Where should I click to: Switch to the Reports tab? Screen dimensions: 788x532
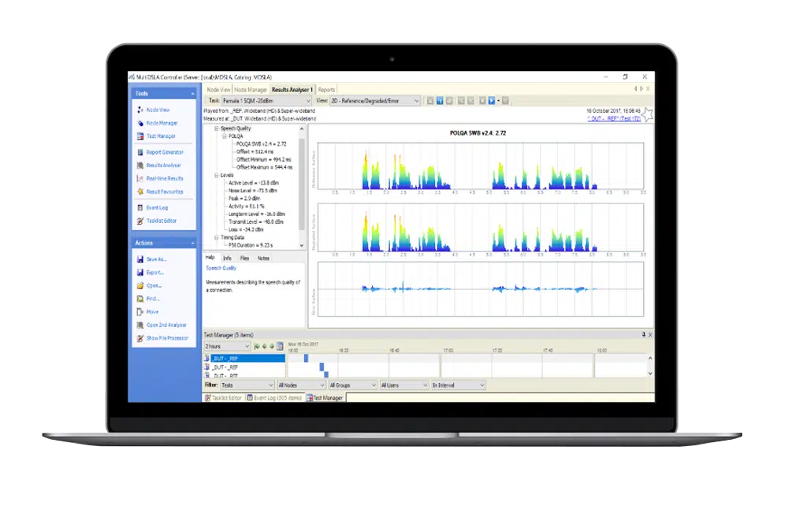pyautogui.click(x=326, y=90)
